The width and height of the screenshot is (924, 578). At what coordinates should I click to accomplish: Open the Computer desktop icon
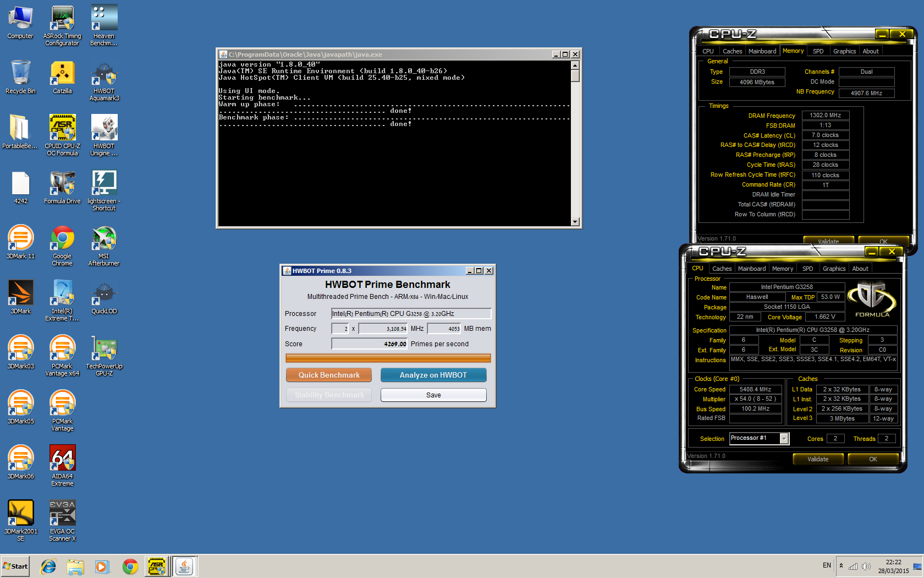point(20,22)
